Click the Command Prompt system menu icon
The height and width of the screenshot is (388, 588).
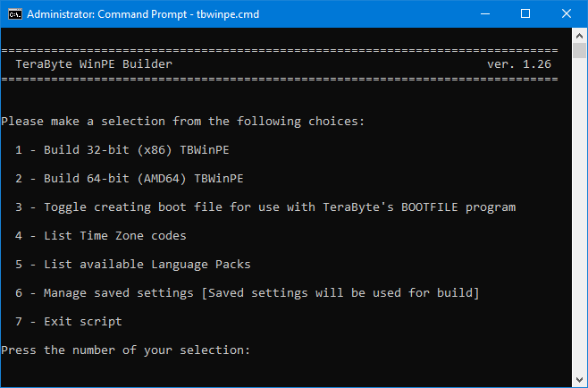pos(15,14)
